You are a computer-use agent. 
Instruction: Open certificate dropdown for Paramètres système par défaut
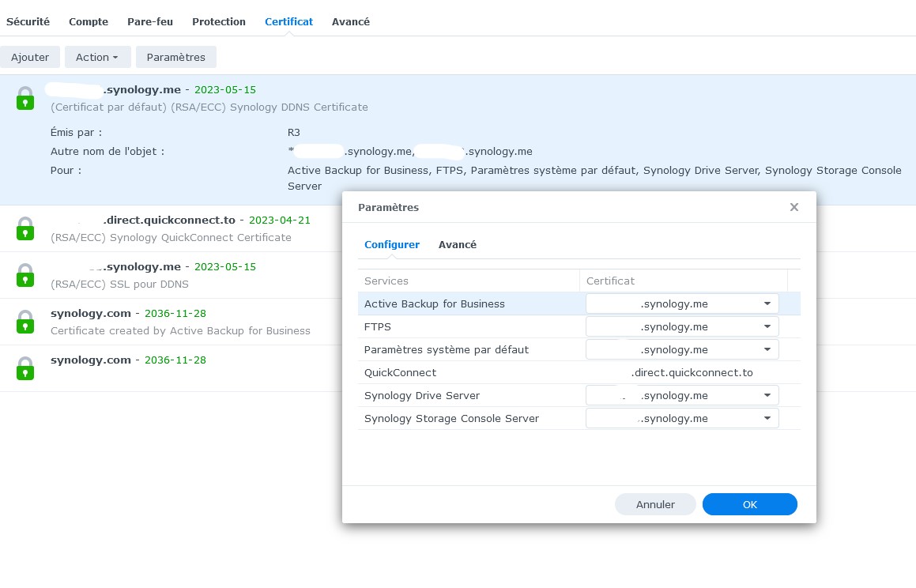pos(767,349)
